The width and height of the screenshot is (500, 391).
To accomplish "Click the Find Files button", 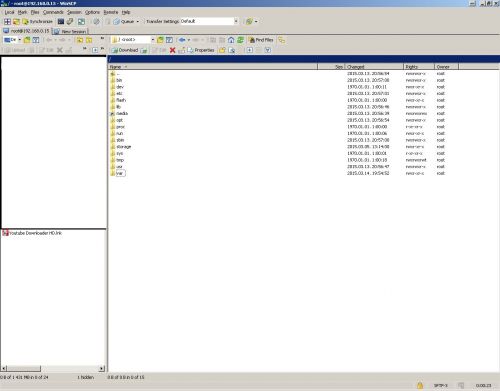I will point(261,40).
